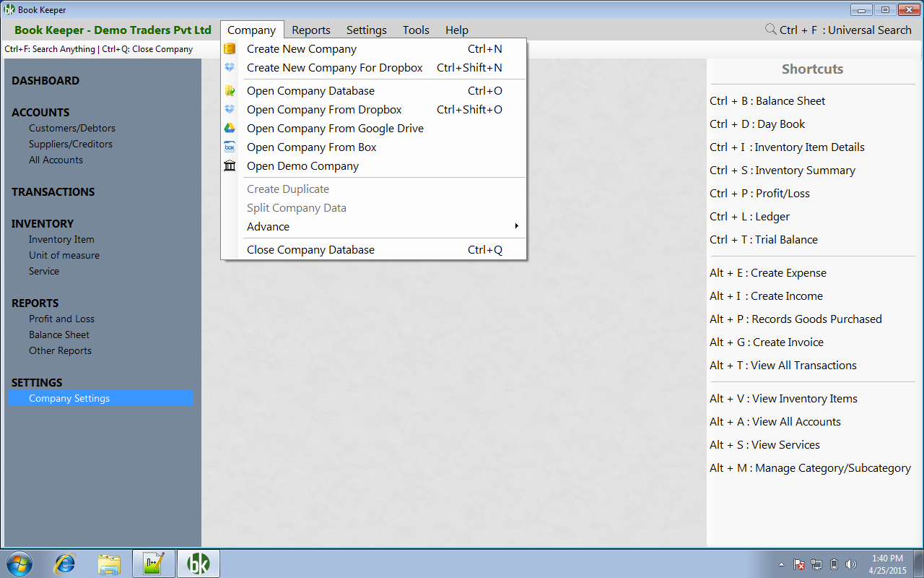Screen dimensions: 924x578
Task: Launch Internet Explorer from the taskbar
Action: tap(64, 564)
